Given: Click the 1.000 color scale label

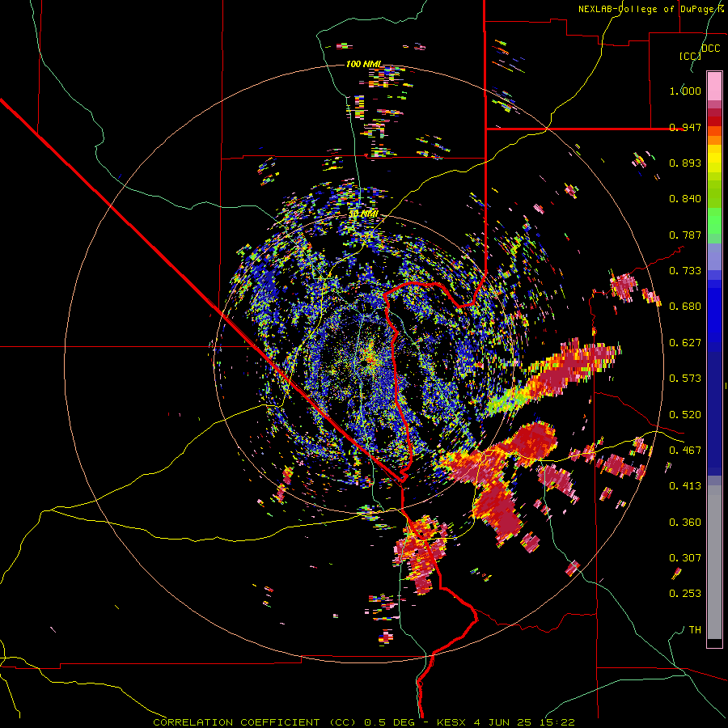Looking at the screenshot, I should (x=685, y=91).
